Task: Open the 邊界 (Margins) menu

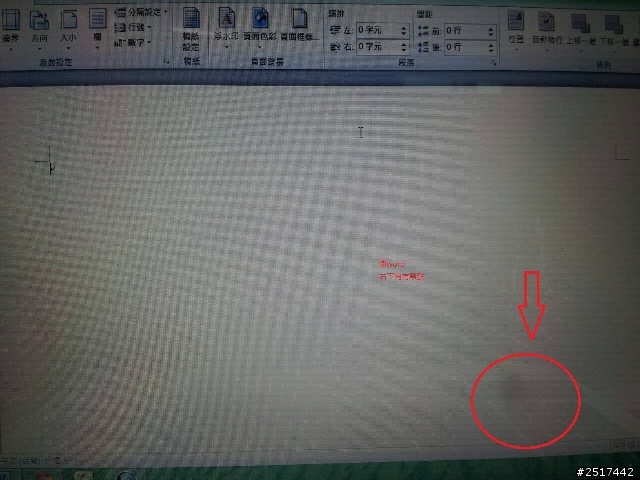Action: 11,29
